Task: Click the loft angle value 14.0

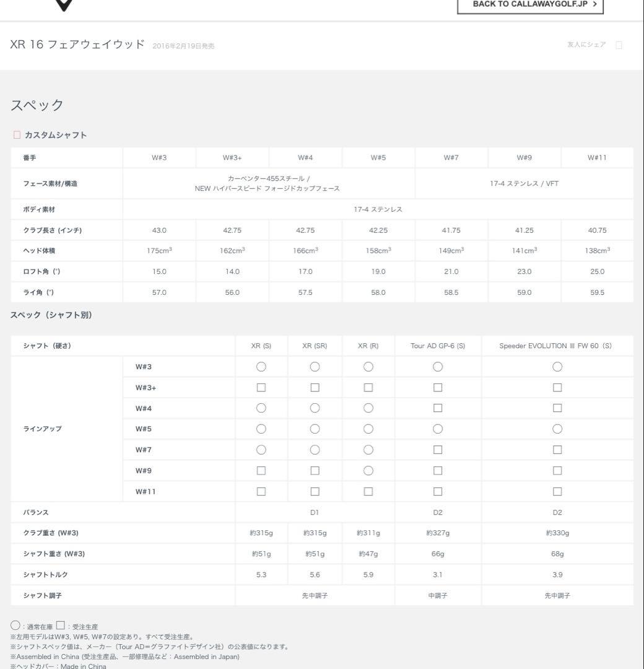Action: tap(232, 271)
